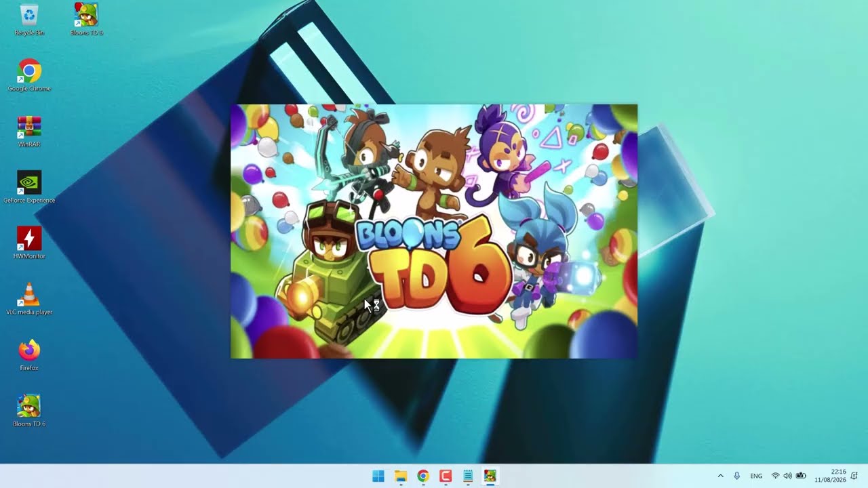Open the speaker volume tray icon
868x488 pixels.
point(787,476)
